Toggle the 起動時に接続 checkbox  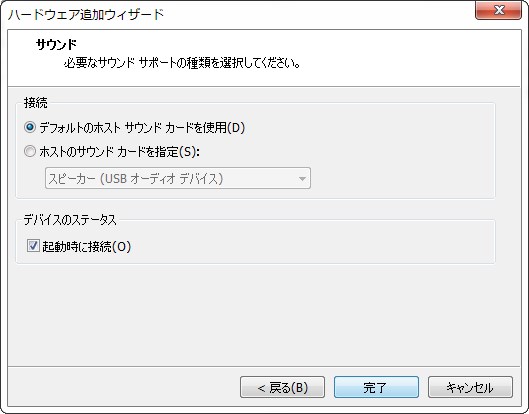pos(33,246)
